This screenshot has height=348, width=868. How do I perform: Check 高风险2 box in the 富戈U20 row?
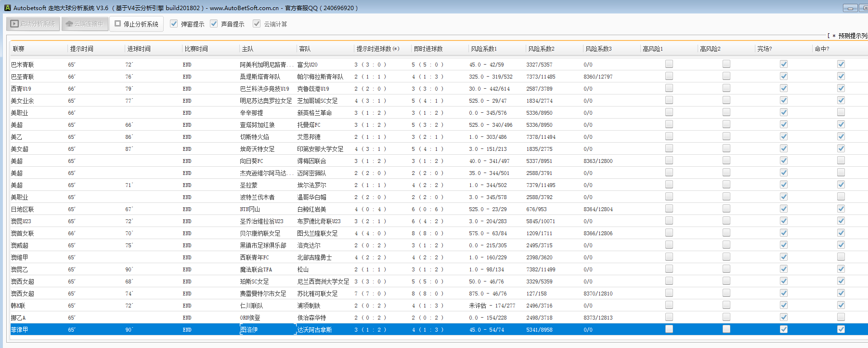(726, 64)
